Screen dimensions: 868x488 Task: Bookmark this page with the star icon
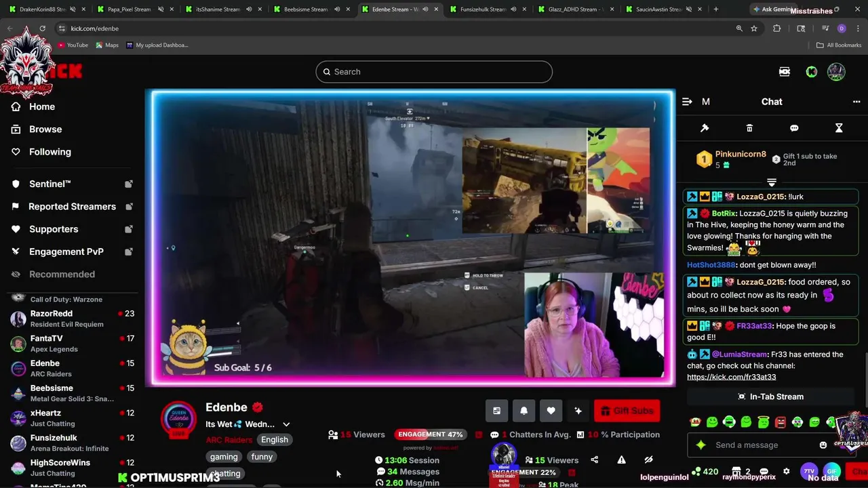[x=754, y=28]
